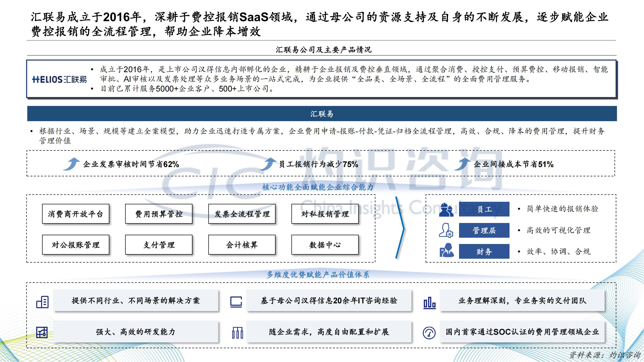The width and height of the screenshot is (644, 362).
Task: Click the text 简单快速的报销体验
Action: (x=562, y=209)
